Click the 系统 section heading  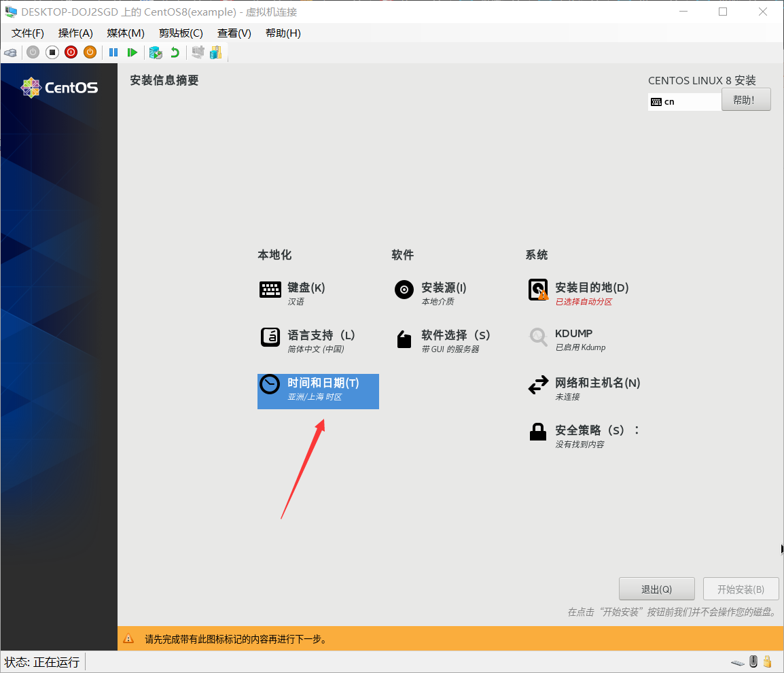537,255
